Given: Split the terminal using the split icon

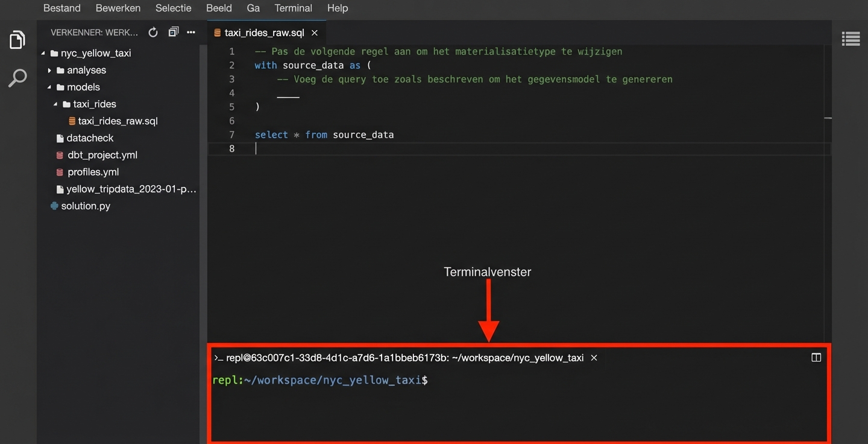Looking at the screenshot, I should tap(816, 357).
